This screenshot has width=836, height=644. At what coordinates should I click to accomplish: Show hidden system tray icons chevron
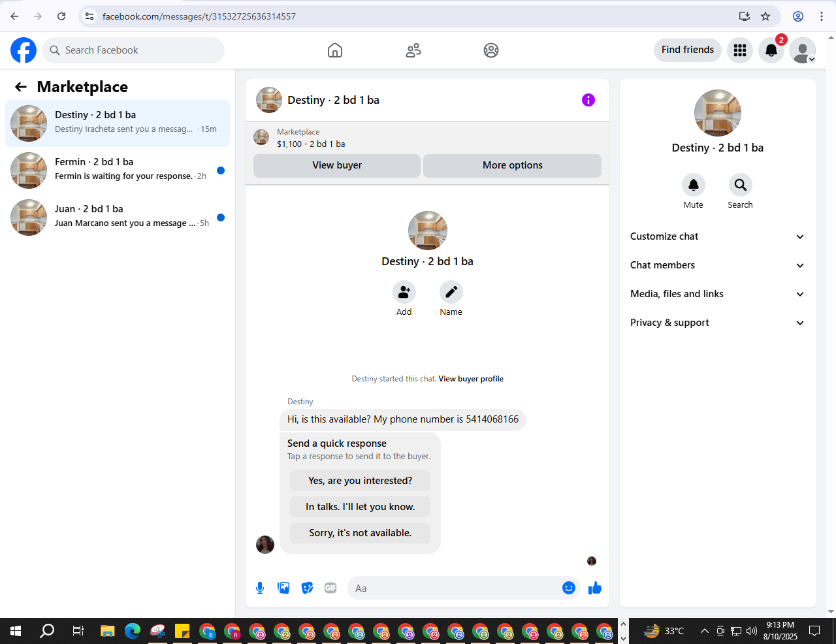pyautogui.click(x=704, y=631)
